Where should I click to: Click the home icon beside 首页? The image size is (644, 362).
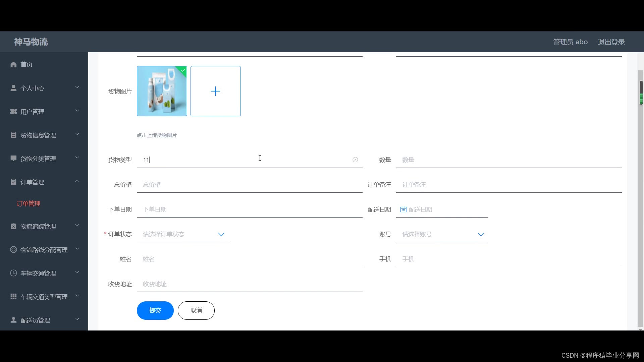pos(13,64)
